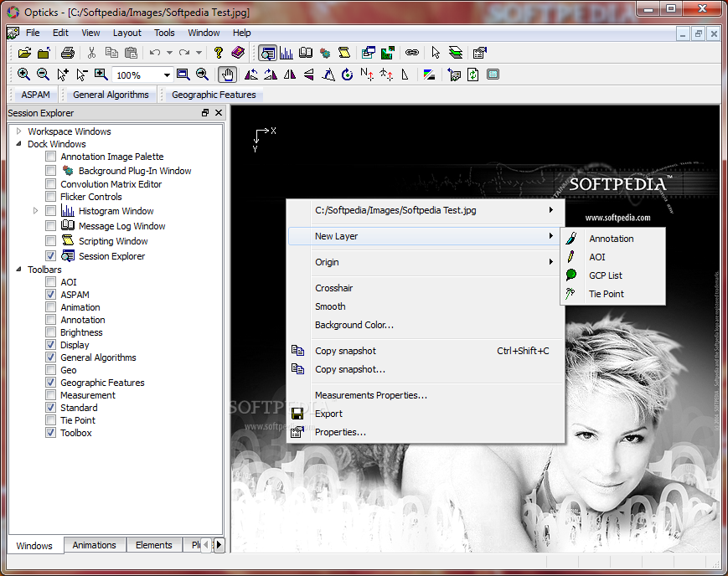Click the ASPAM toolbar button
Viewport: 728px width, 576px height.
tap(35, 95)
